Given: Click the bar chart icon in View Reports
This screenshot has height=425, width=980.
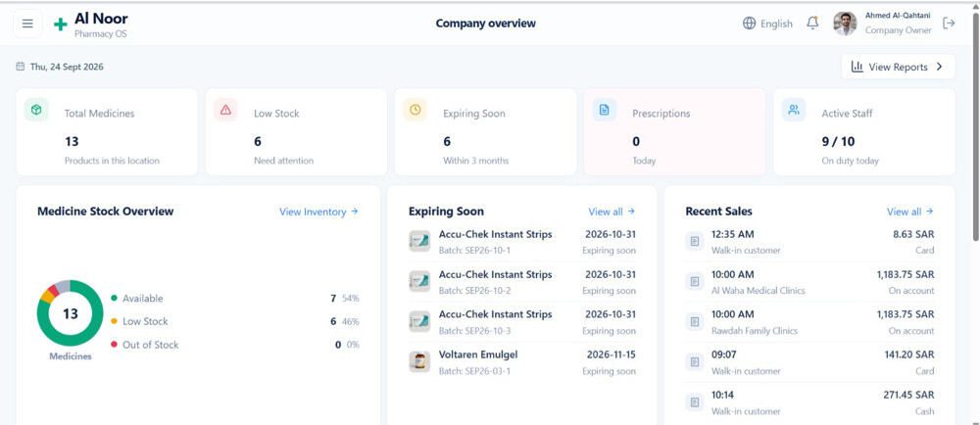Looking at the screenshot, I should click(x=857, y=67).
